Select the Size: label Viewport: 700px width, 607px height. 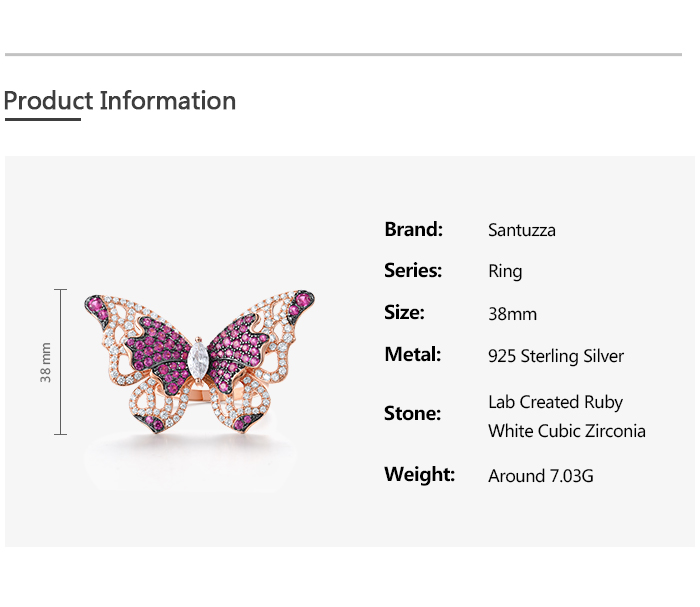[x=404, y=312]
